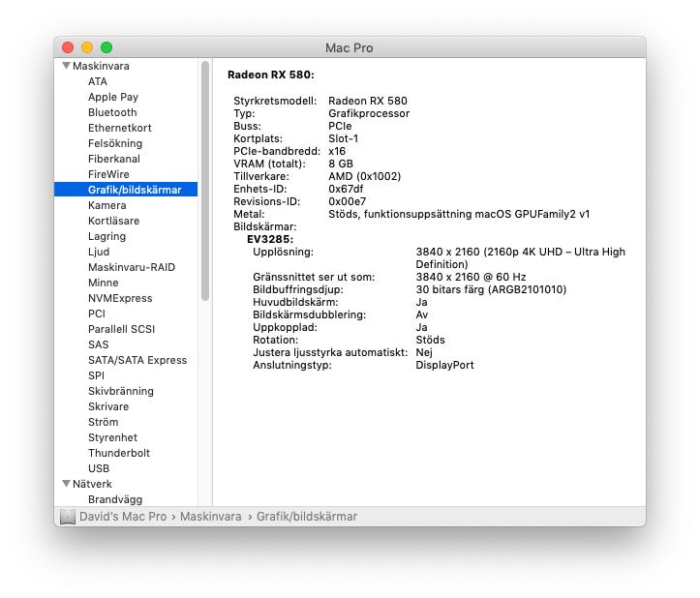
Task: Click Grafik/bildskärmar in the path bar
Action: [x=306, y=517]
